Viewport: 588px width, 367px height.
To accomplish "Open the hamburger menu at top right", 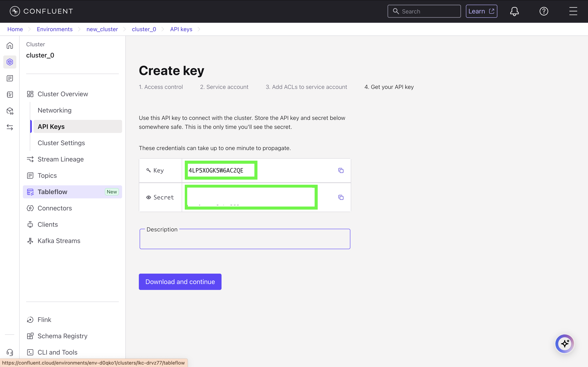I will 573,11.
